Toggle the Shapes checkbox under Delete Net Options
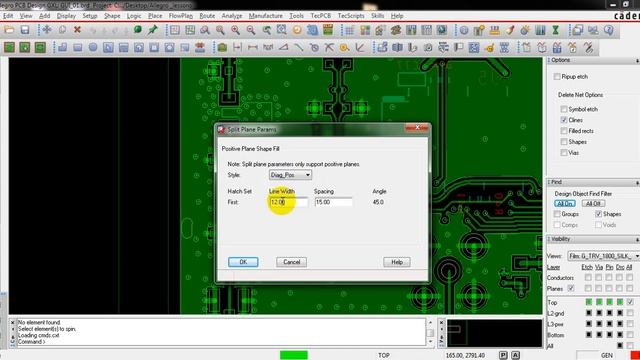The image size is (640, 360). (x=564, y=142)
